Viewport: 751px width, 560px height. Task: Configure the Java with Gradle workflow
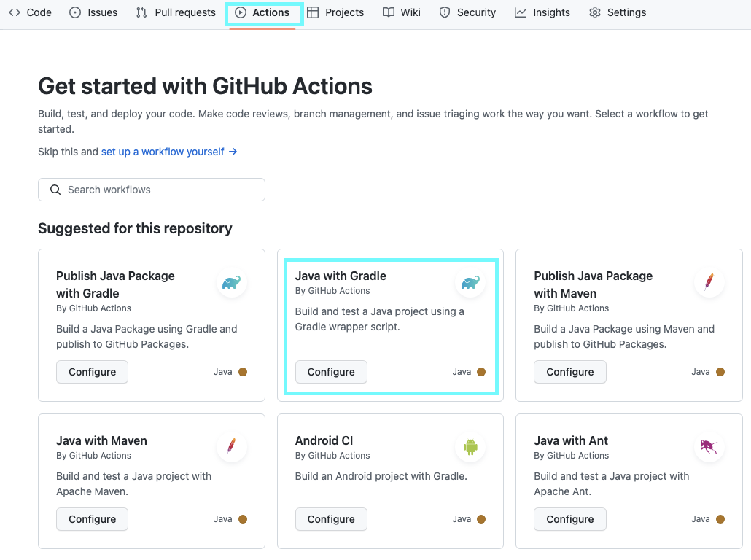pyautogui.click(x=331, y=372)
